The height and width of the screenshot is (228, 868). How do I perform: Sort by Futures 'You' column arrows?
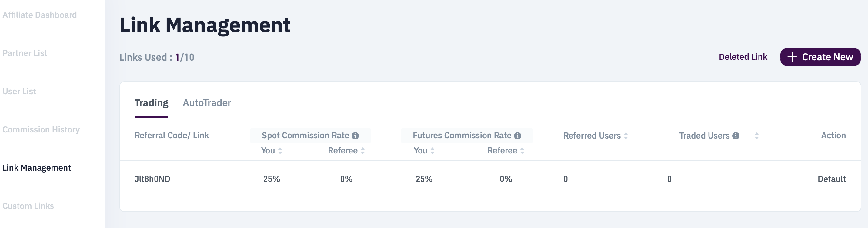432,151
